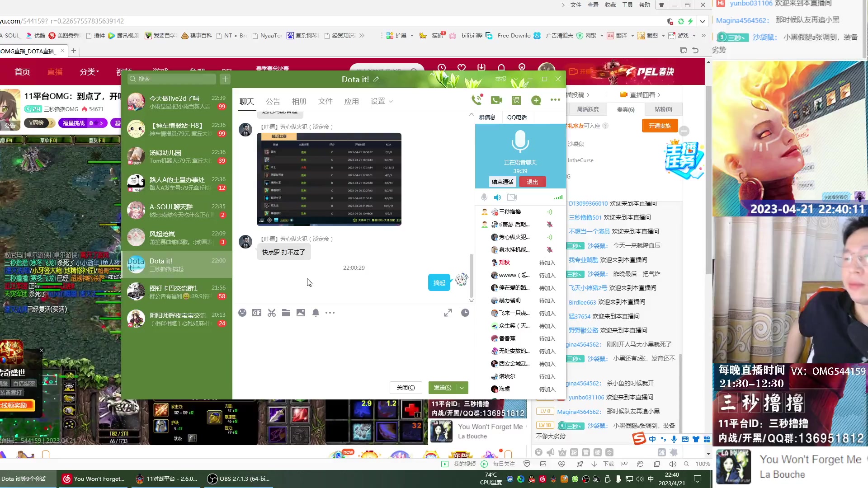Toggle the speaking indicator for 芳心纵火犯 in member list

pos(550,237)
